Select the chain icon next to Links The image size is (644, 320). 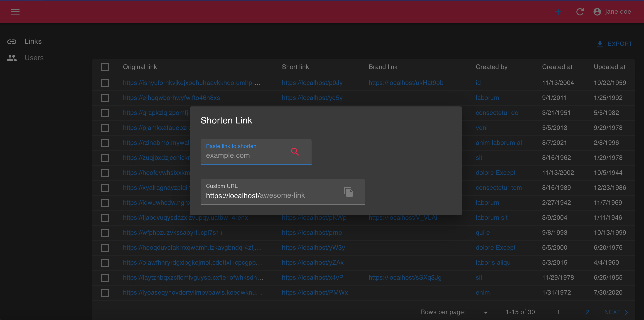tap(12, 42)
